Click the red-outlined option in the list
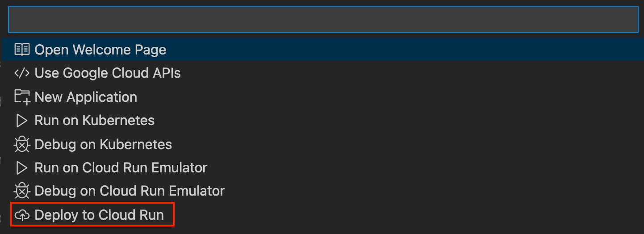The width and height of the screenshot is (644, 234). tap(92, 215)
